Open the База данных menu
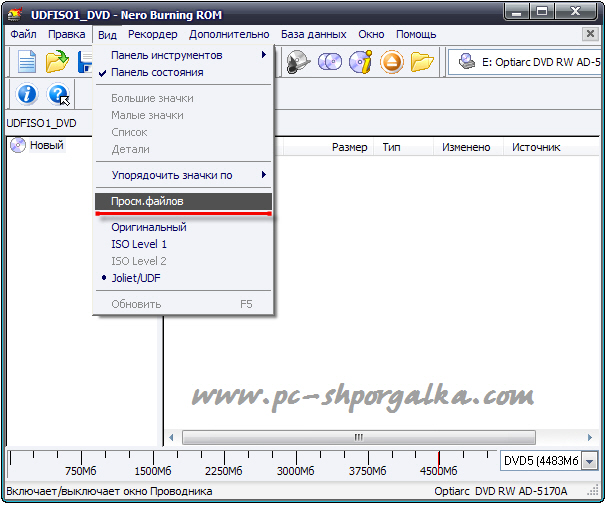 pos(313,34)
